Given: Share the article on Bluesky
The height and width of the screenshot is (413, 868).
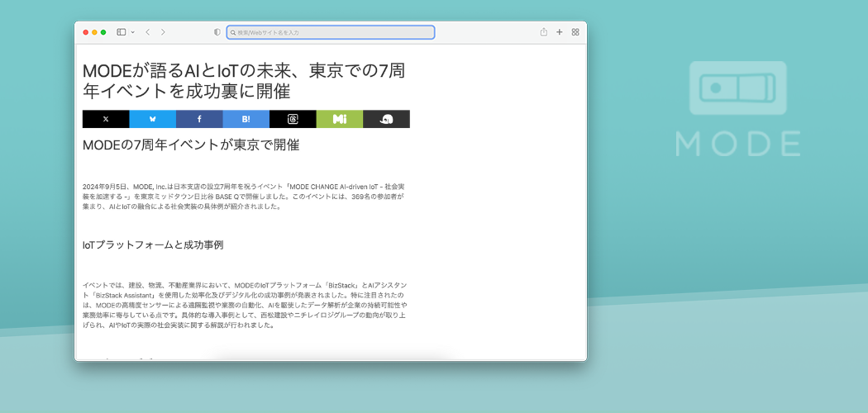Looking at the screenshot, I should tap(152, 119).
